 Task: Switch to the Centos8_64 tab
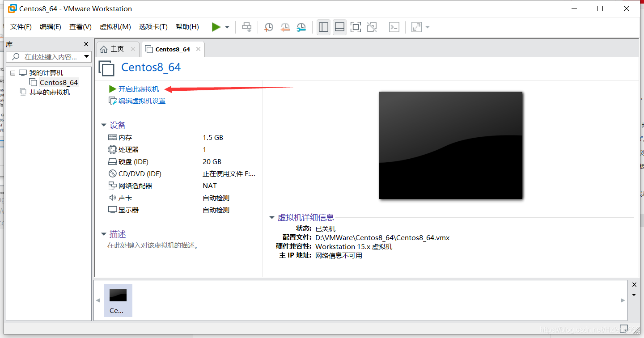[173, 49]
